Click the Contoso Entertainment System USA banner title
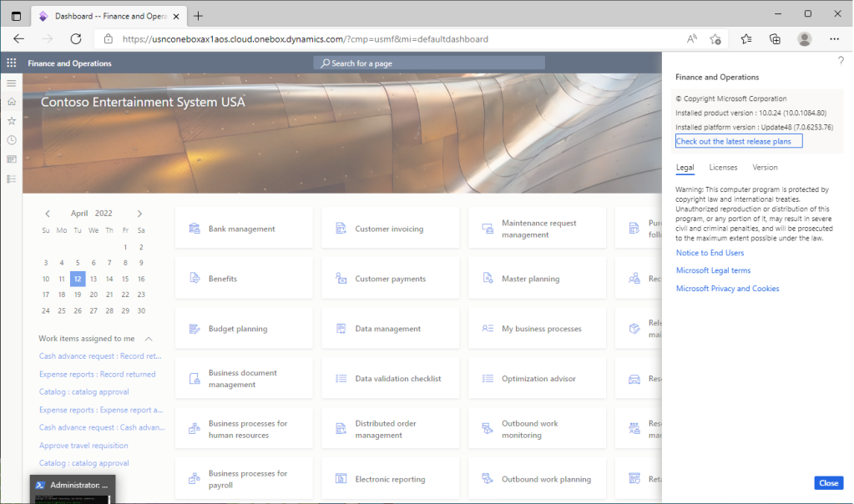This screenshot has height=504, width=854. click(x=143, y=102)
